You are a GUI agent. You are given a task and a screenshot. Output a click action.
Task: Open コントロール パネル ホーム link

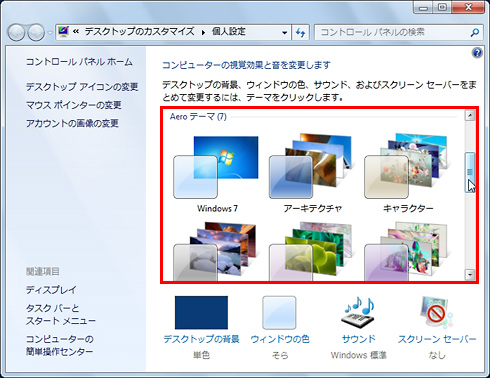tap(79, 62)
